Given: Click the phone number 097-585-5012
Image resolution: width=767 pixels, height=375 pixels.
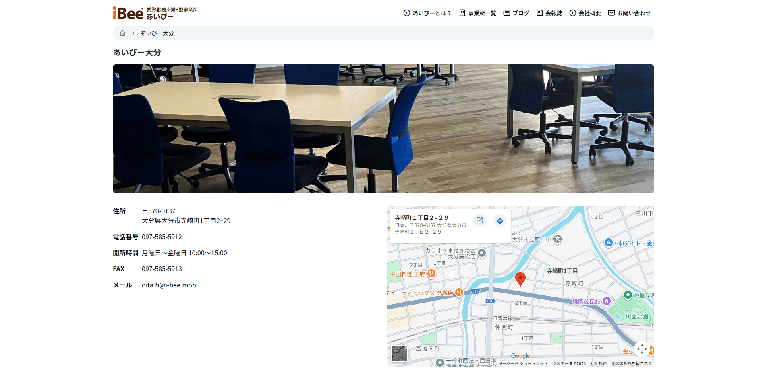Looking at the screenshot, I should click(x=162, y=237).
